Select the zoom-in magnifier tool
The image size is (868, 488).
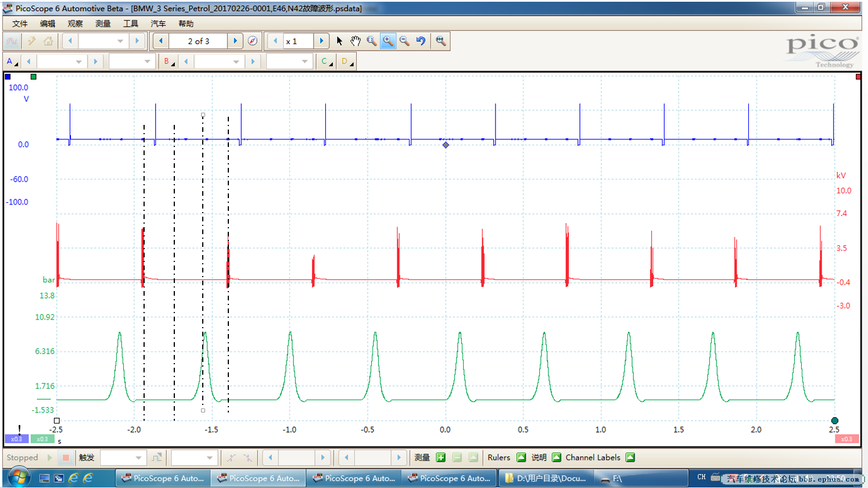(x=388, y=41)
